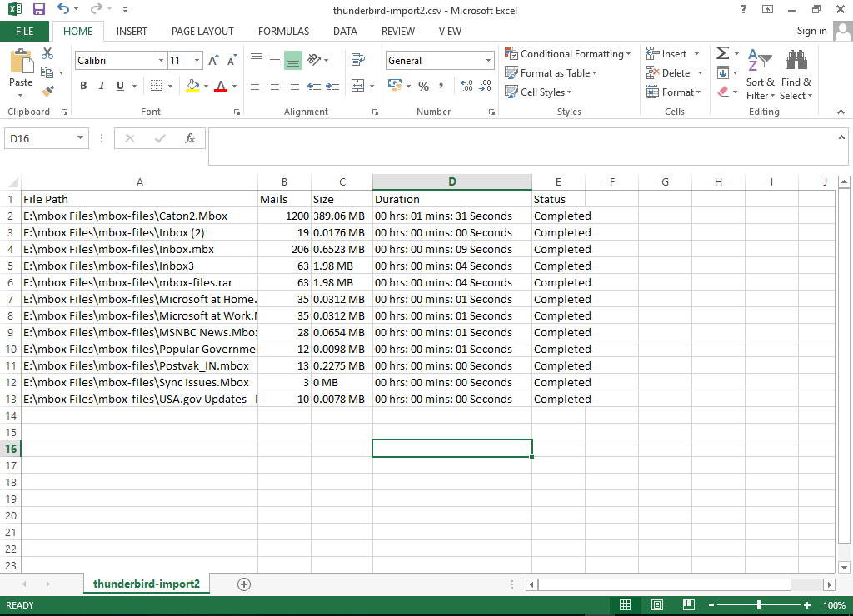Select the thunderbird-import2 sheet tab
This screenshot has height=616, width=853.
click(147, 584)
